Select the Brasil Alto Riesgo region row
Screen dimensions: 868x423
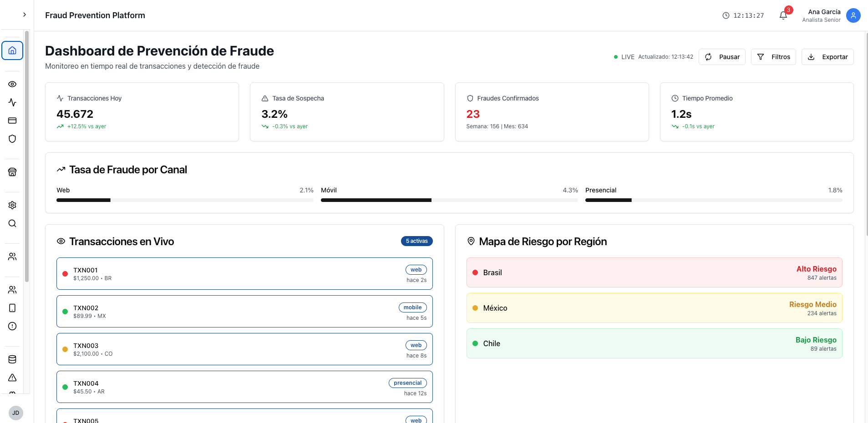click(x=654, y=272)
